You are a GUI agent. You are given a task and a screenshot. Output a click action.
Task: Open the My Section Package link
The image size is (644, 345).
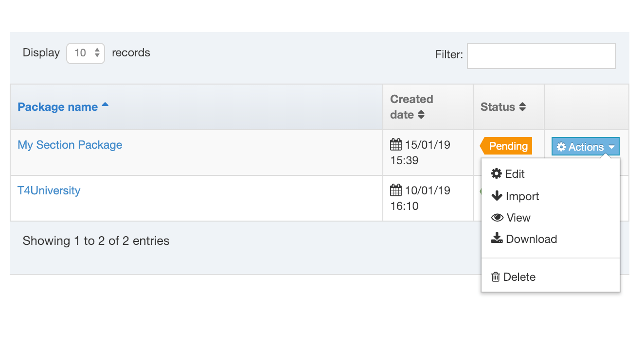(x=70, y=145)
